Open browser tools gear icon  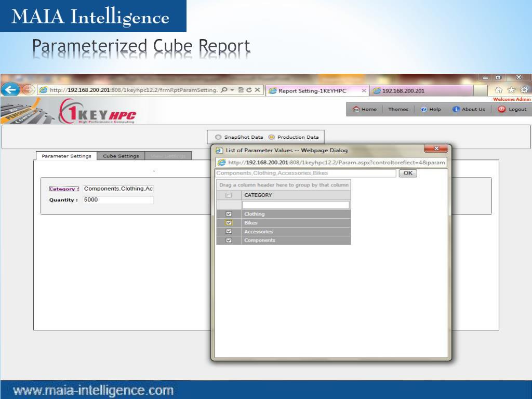coord(524,90)
